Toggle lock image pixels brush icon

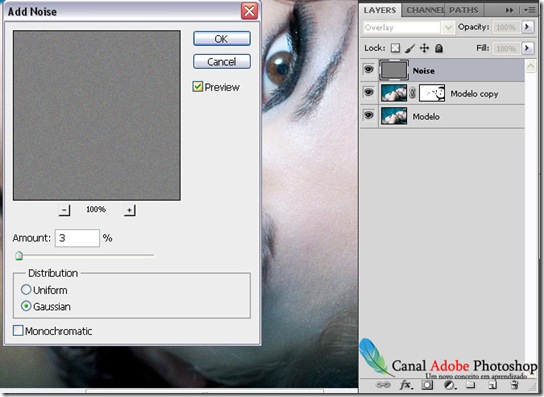[x=410, y=48]
